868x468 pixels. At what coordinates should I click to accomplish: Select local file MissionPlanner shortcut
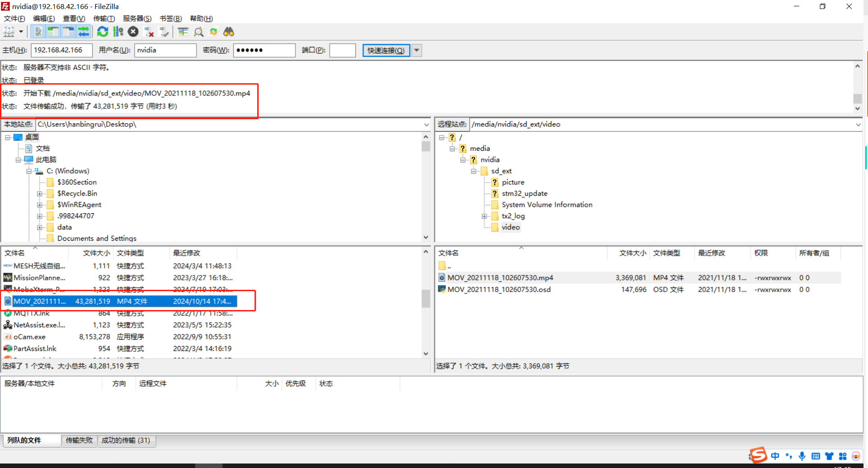click(120, 278)
